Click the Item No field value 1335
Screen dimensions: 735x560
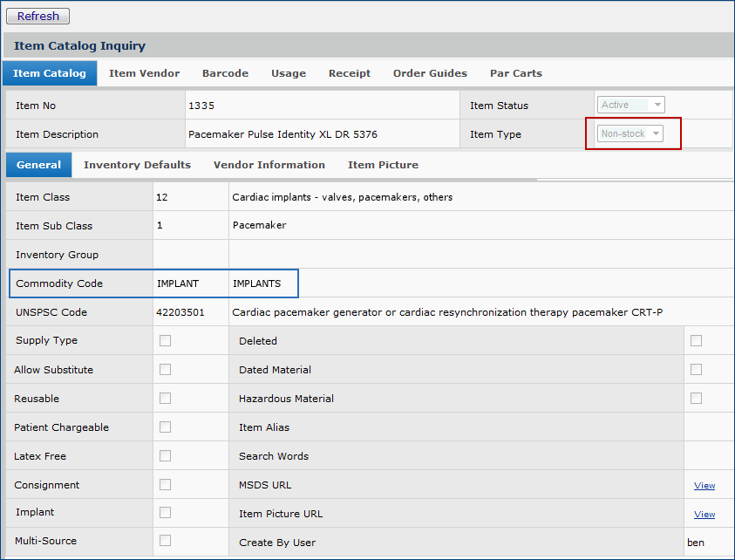[201, 106]
